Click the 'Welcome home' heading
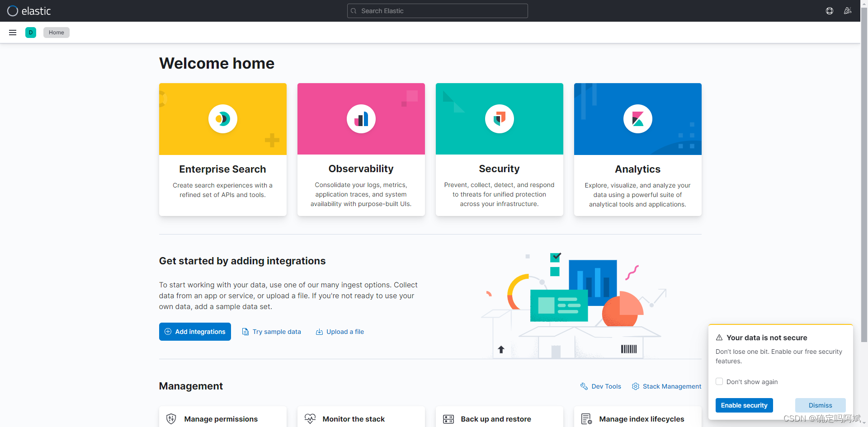 pos(217,63)
